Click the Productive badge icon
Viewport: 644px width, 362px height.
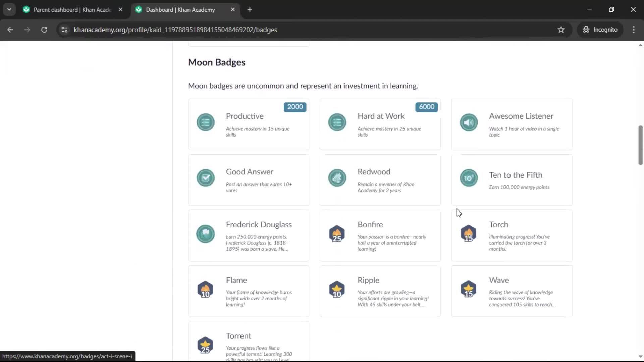click(x=206, y=122)
